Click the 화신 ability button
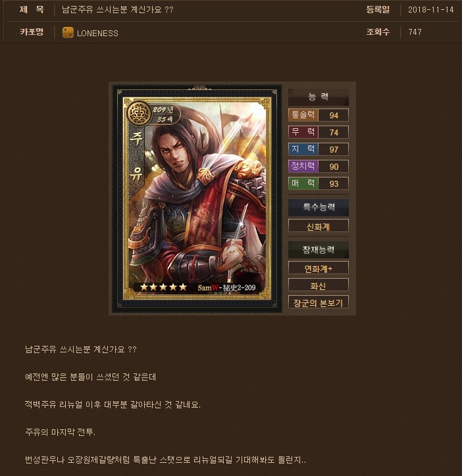Viewport: 462px width, 476px height. point(319,285)
